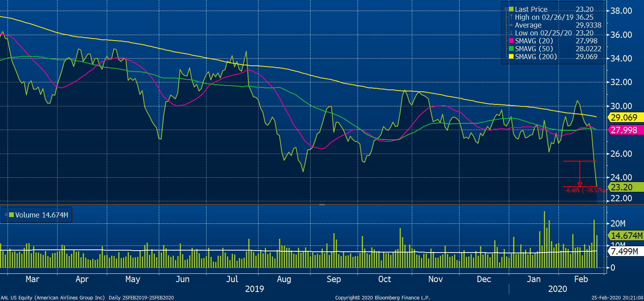Click the 36.00 price axis label

(x=621, y=35)
